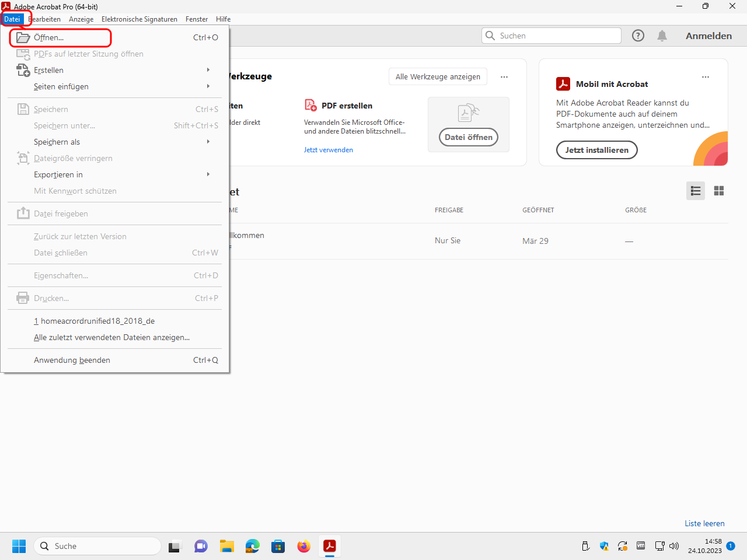Image resolution: width=747 pixels, height=560 pixels.
Task: Click the Jetzt verwenden link
Action: (x=328, y=150)
